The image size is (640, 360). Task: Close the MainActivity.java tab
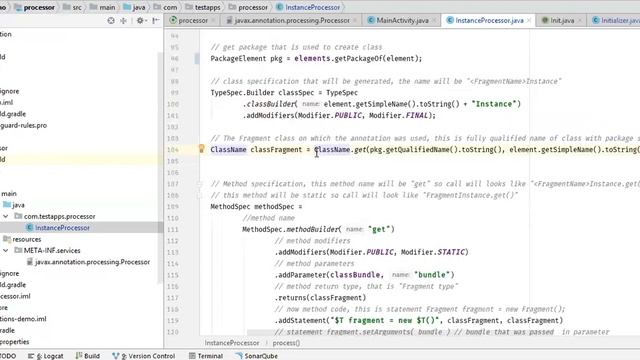coord(434,20)
